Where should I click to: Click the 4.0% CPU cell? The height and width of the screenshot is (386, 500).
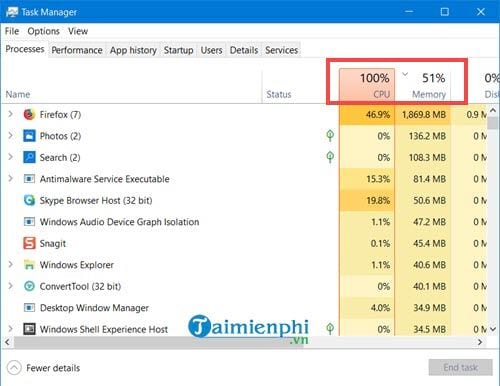(x=367, y=307)
